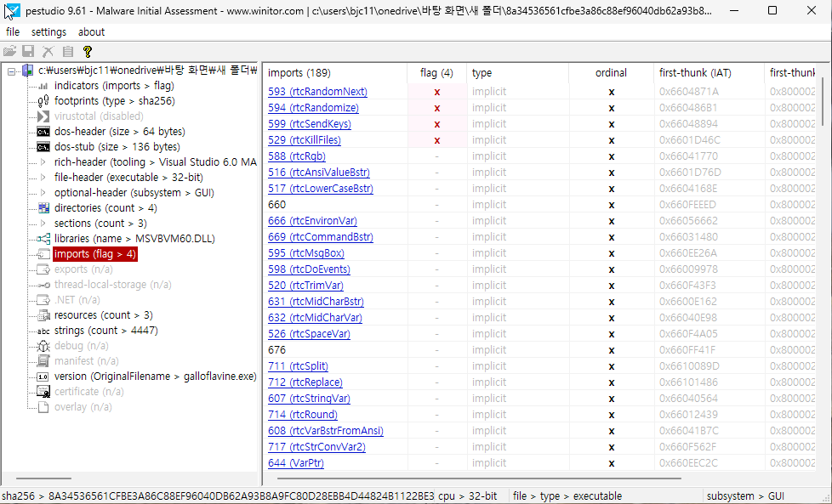This screenshot has width=832, height=504.
Task: Click the save disk toolbar icon
Action: pos(28,52)
